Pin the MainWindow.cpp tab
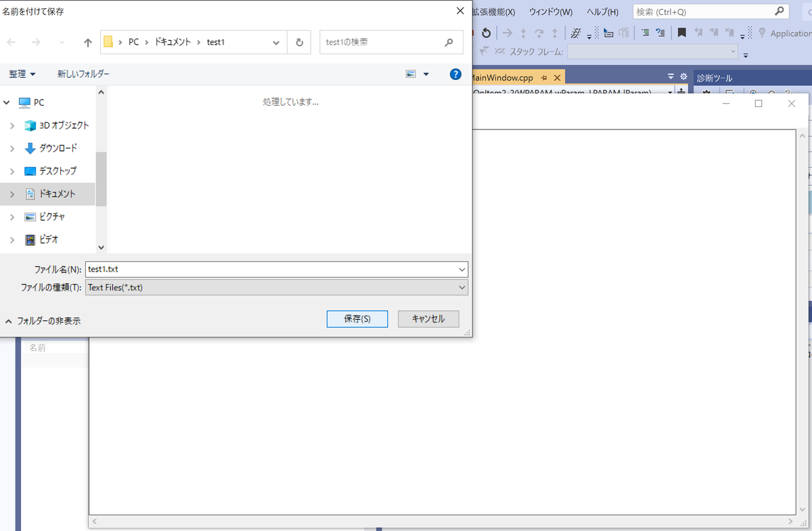This screenshot has width=812, height=531. click(544, 78)
